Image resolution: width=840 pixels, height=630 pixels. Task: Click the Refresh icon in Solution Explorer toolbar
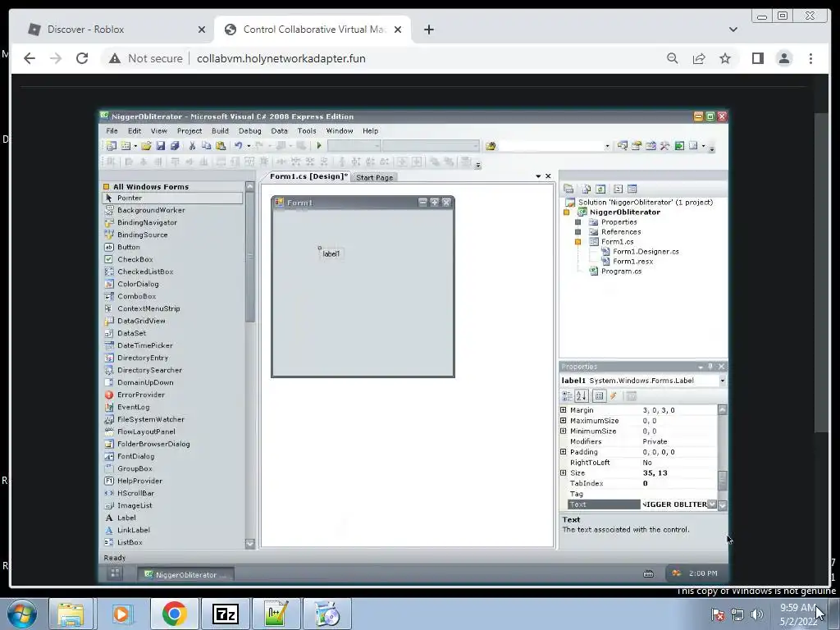coord(600,189)
